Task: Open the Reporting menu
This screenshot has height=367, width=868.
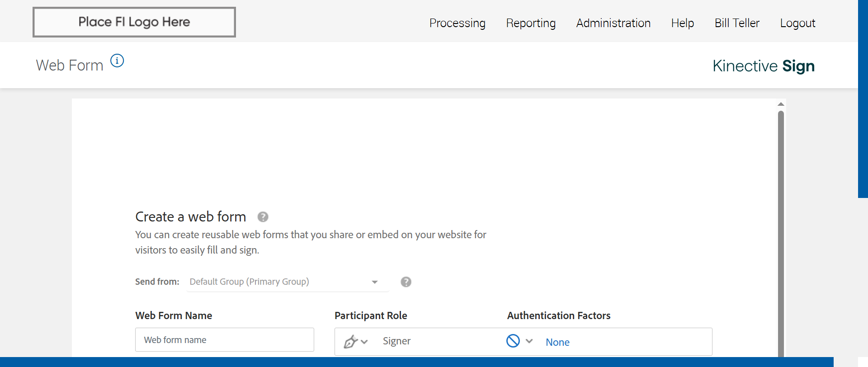Action: pyautogui.click(x=531, y=23)
